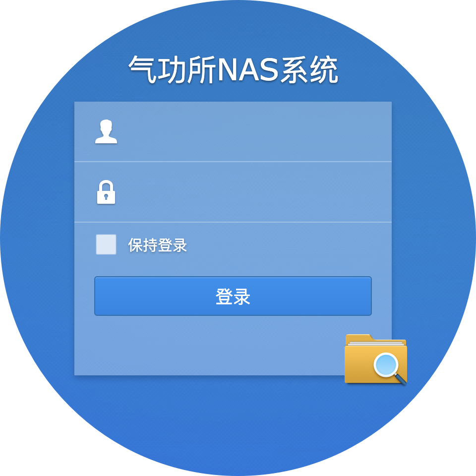
Task: Open the folder search icon
Action: point(376,359)
